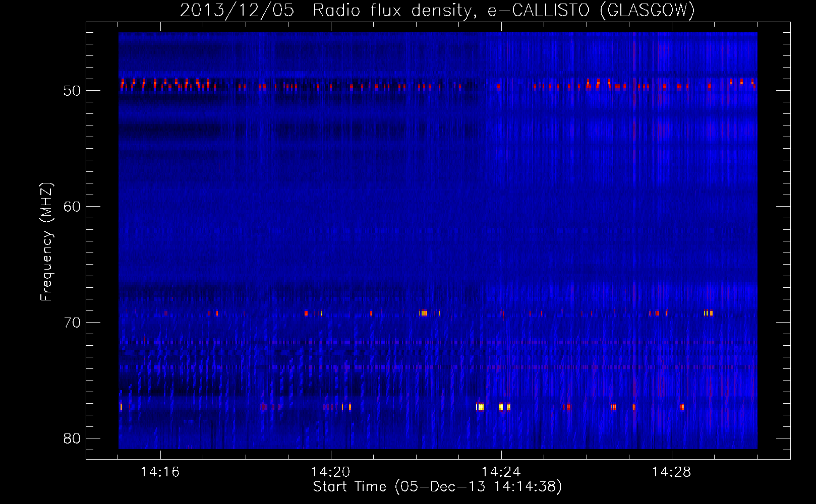Click the brightest yellow-white burst near 77 MHz
This screenshot has width=816, height=504.
click(480, 407)
